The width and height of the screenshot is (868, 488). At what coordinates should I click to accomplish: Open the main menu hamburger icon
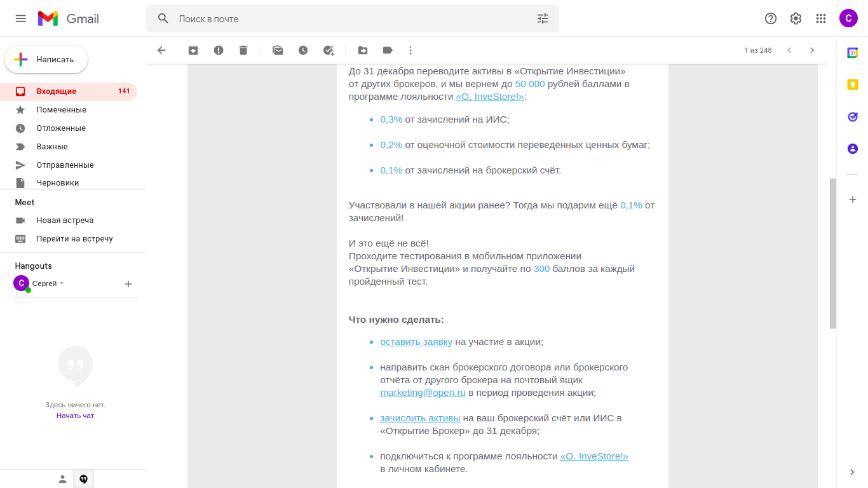tap(21, 18)
